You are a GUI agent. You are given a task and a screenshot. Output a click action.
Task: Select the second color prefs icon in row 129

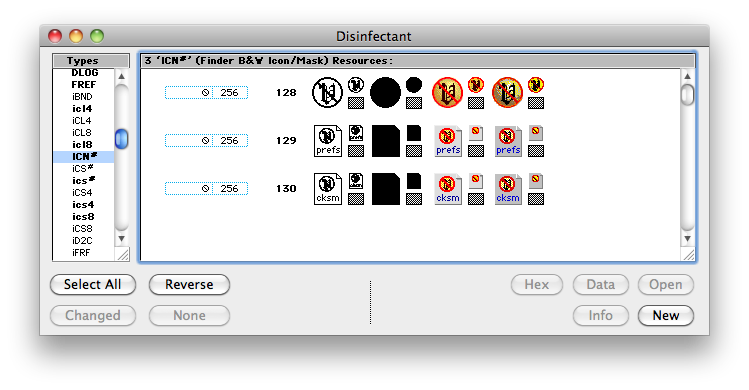coord(508,141)
